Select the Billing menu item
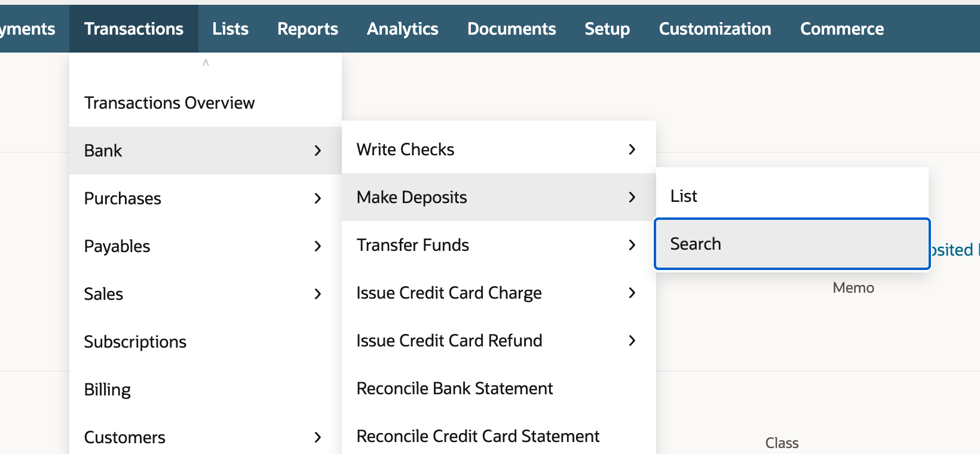Image resolution: width=980 pixels, height=454 pixels. point(206,389)
